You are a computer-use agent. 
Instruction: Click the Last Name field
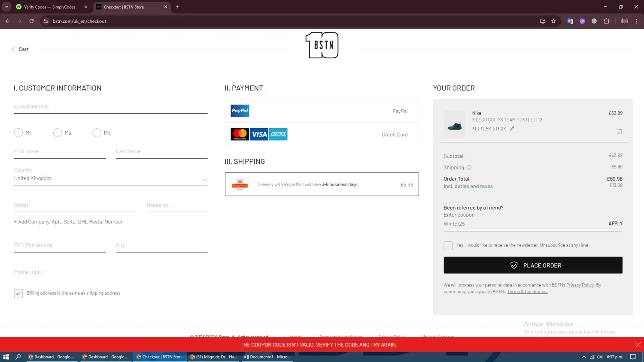[162, 151]
